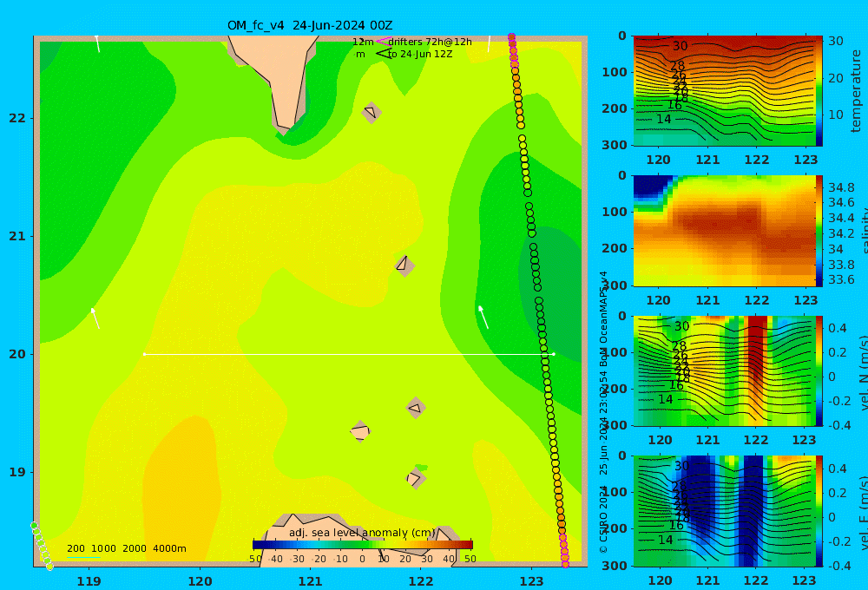Click latitude label 22 on the map axis
This screenshot has width=868, height=590.
(17, 119)
